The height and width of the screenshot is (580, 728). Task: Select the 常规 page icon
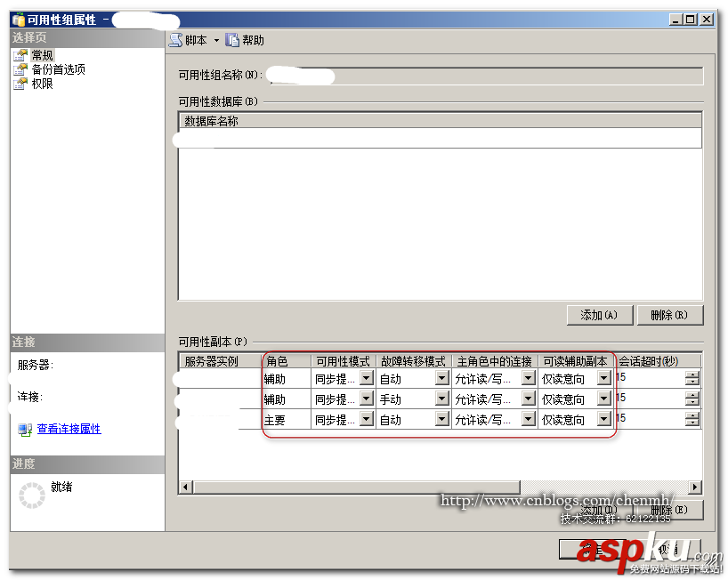pos(20,55)
